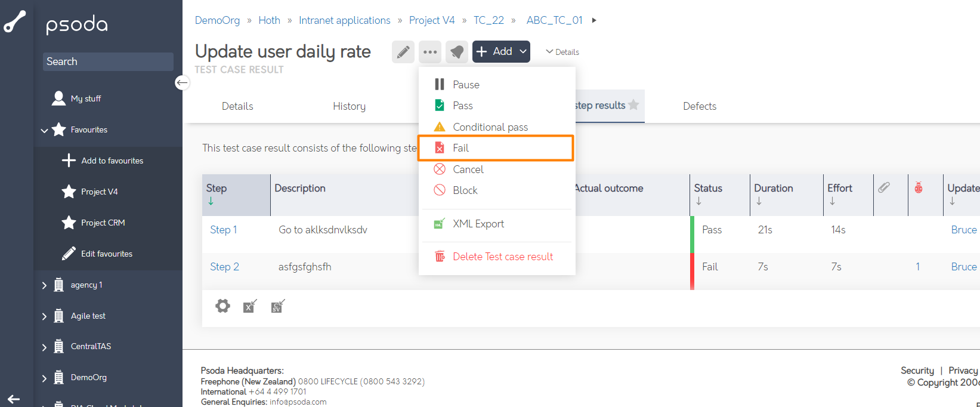Switch to the Defects tab
980x407 pixels.
700,106
